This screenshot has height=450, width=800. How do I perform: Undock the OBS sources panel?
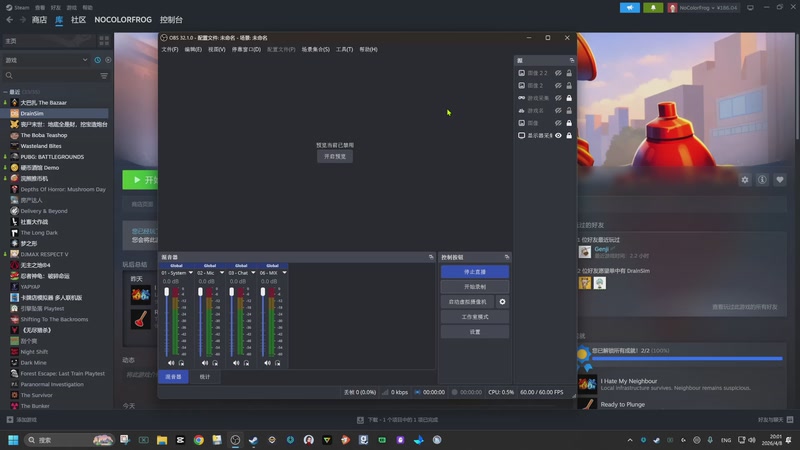click(x=571, y=60)
